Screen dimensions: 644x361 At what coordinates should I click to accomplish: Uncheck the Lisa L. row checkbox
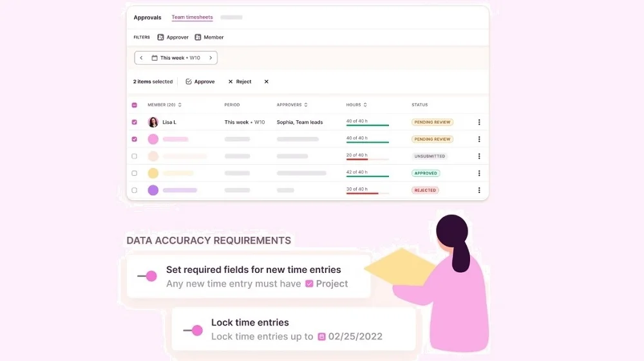pyautogui.click(x=135, y=122)
